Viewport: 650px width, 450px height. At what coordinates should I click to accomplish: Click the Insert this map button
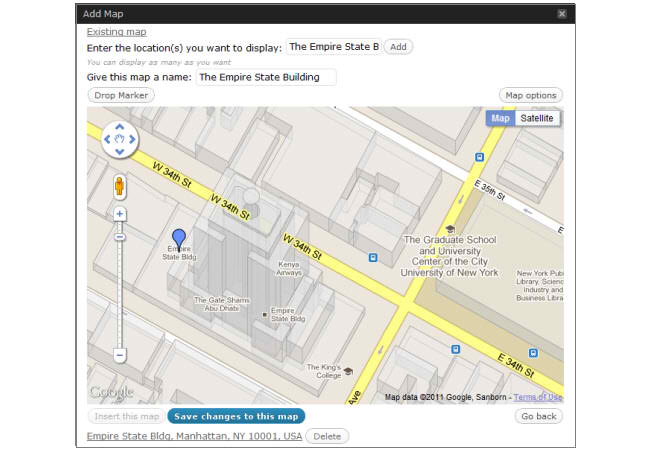tap(126, 416)
